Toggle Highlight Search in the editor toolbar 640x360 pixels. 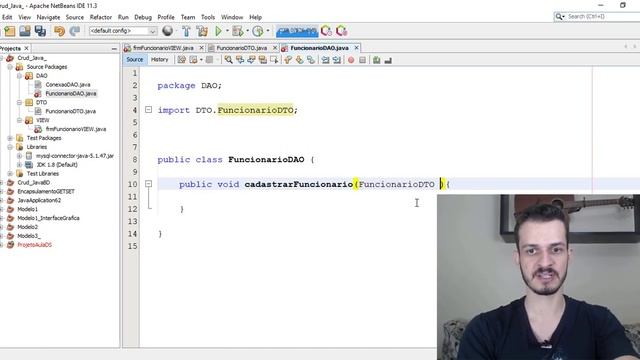pyautogui.click(x=263, y=60)
